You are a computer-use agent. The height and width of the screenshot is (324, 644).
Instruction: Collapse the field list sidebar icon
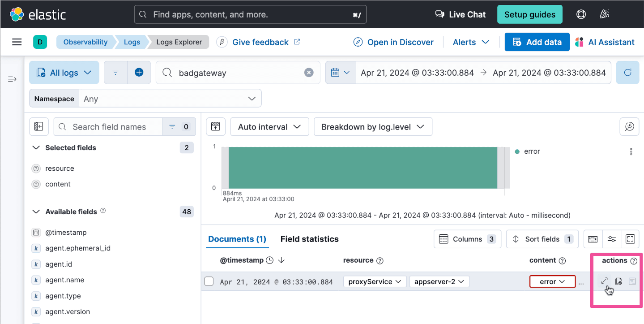39,127
